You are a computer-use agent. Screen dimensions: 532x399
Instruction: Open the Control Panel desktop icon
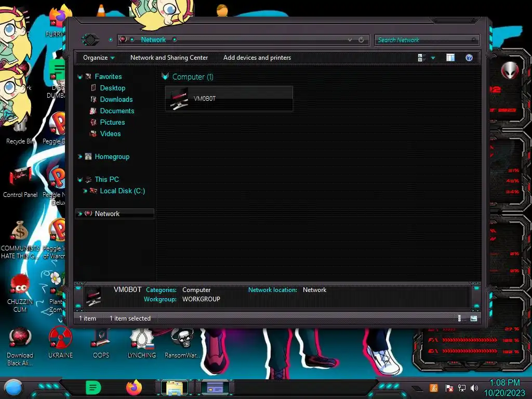tap(20, 183)
